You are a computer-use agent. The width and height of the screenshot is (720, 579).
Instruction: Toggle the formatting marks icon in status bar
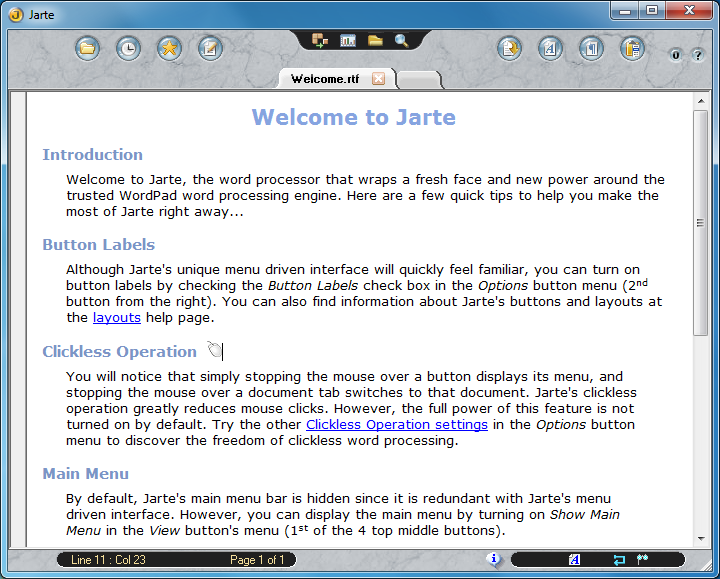click(x=642, y=559)
